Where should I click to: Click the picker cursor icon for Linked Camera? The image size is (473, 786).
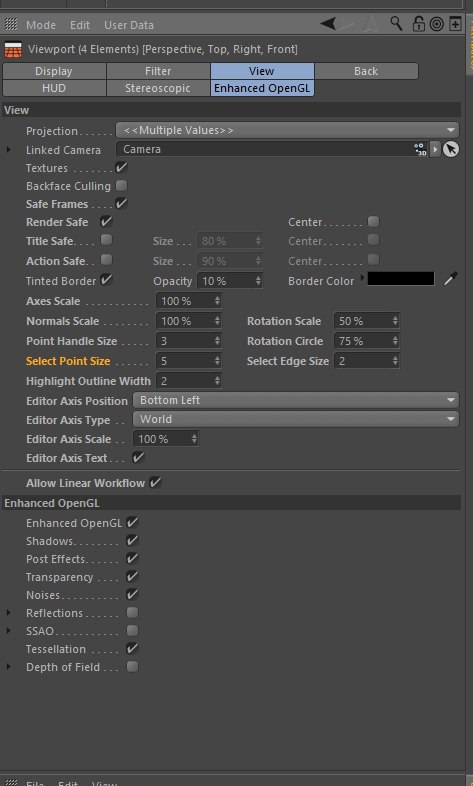tap(451, 149)
